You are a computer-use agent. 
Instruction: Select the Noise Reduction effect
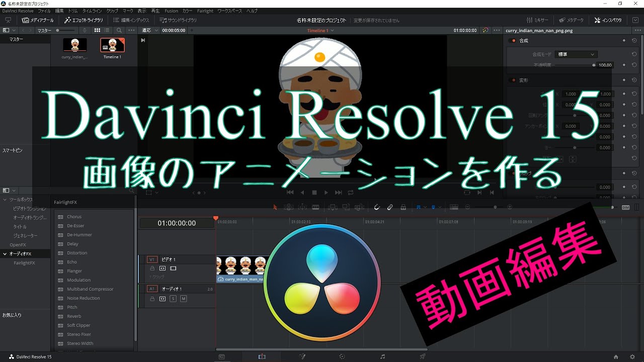pos(83,298)
